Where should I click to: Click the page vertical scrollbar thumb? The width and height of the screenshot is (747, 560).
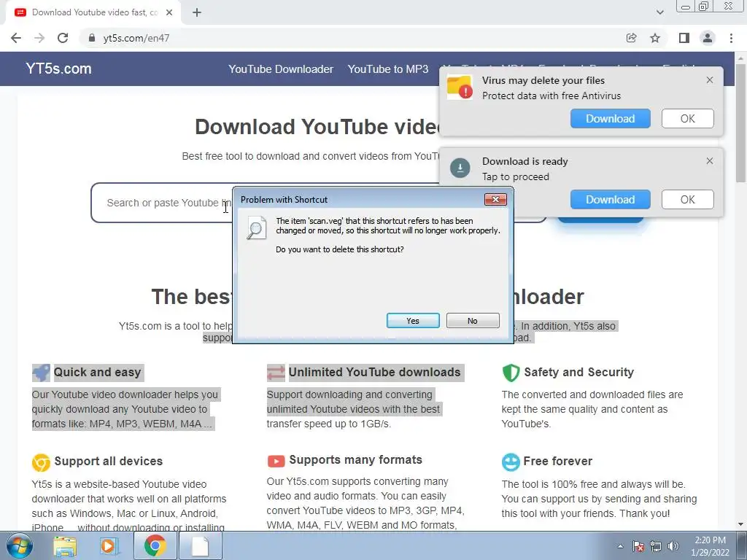pos(740,122)
